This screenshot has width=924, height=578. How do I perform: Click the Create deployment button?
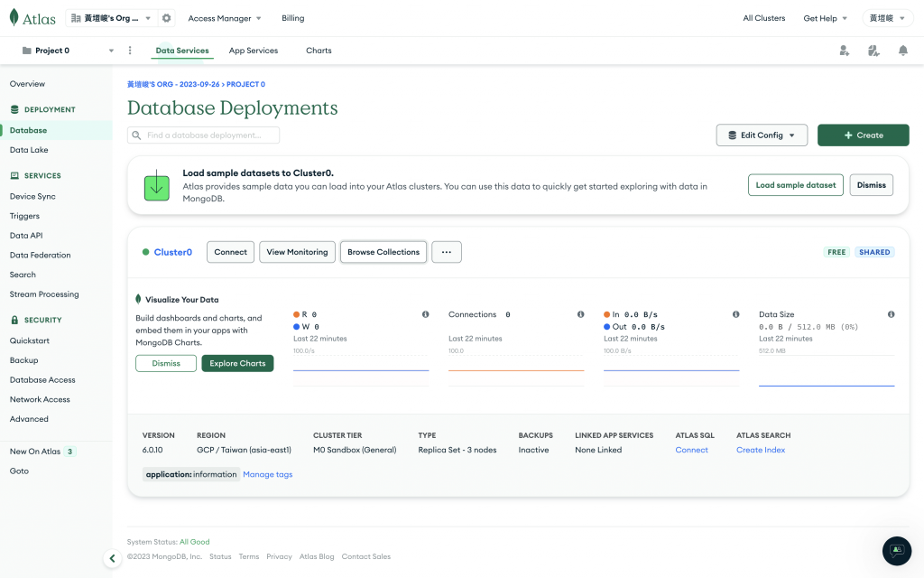pos(863,135)
